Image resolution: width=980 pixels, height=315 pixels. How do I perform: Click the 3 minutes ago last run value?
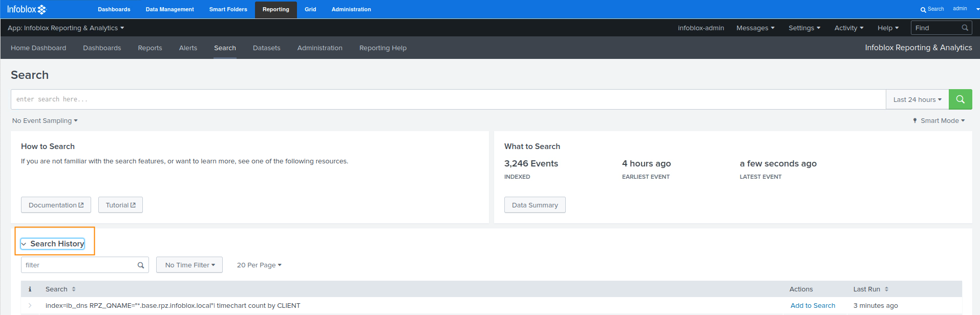(x=876, y=306)
